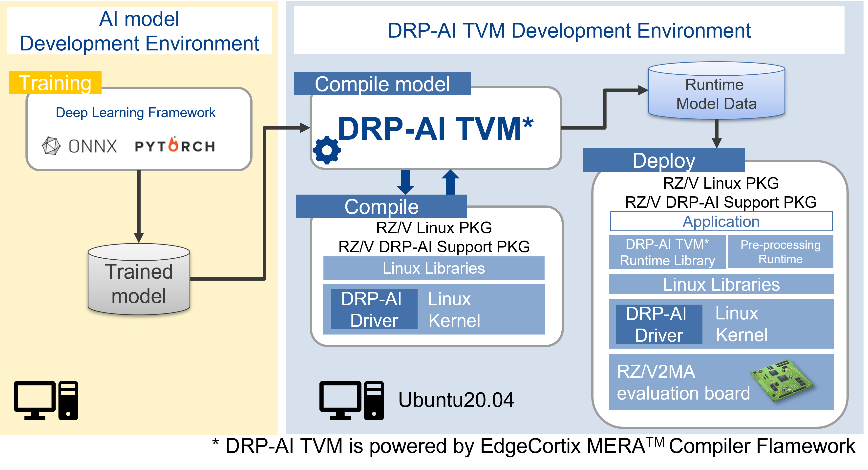The height and width of the screenshot is (470, 868).
Task: Select the Compile model header
Action: (x=382, y=84)
